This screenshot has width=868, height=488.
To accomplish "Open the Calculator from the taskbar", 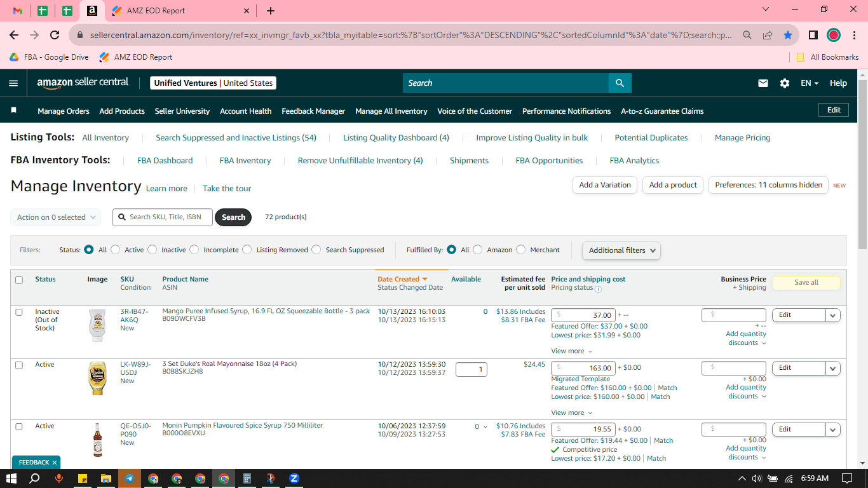I will coord(247,478).
